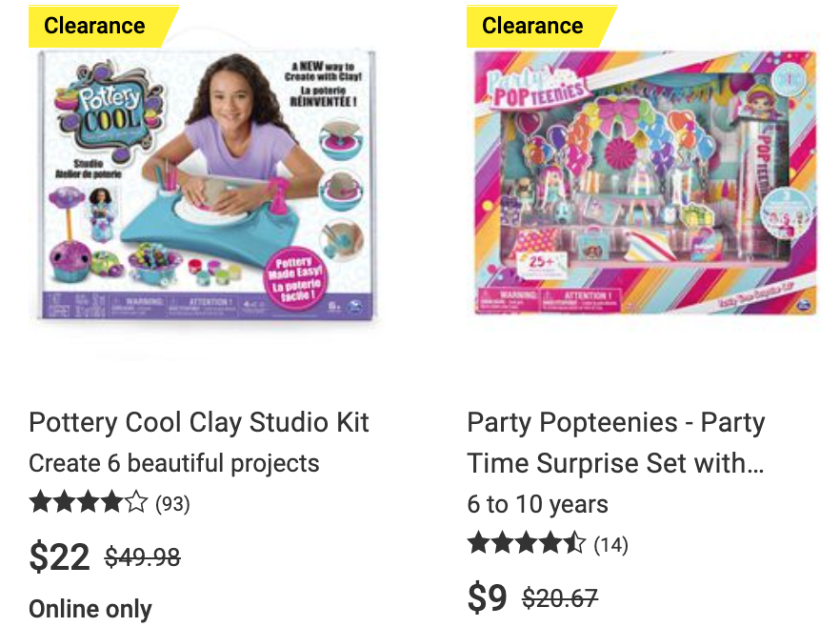Click the first star of the Pottery Cool rating
Image resolution: width=840 pixels, height=627 pixels.
[41, 503]
